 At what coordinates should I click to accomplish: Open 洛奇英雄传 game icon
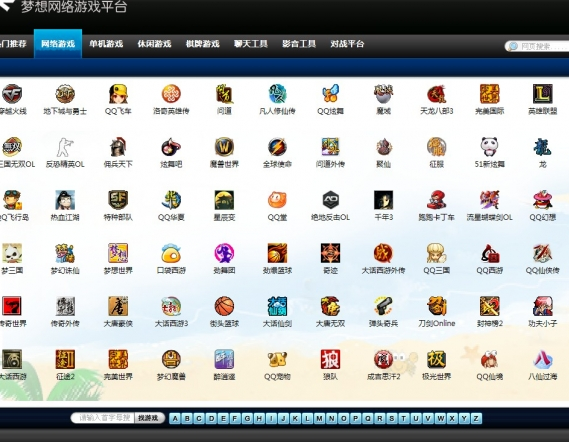171,94
